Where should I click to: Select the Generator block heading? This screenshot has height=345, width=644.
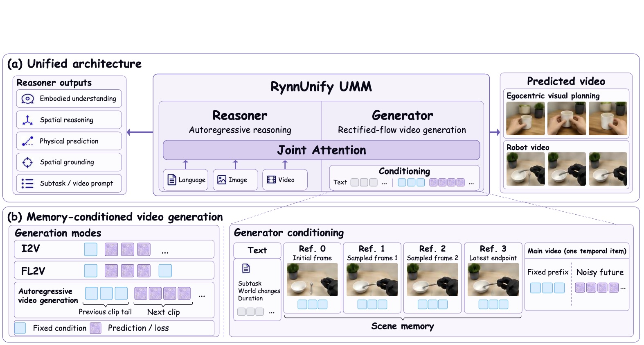click(x=402, y=116)
